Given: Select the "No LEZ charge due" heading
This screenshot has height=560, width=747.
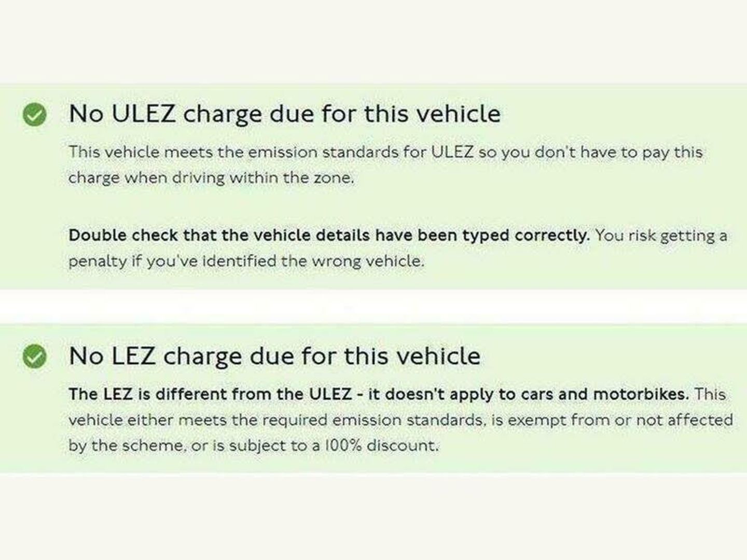Looking at the screenshot, I should click(x=274, y=356).
